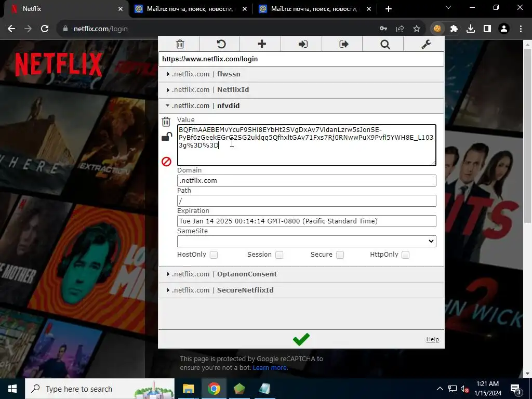The width and height of the screenshot is (532, 399).
Task: Delete all cookies with the toolbar trash icon
Action: tap(180, 44)
